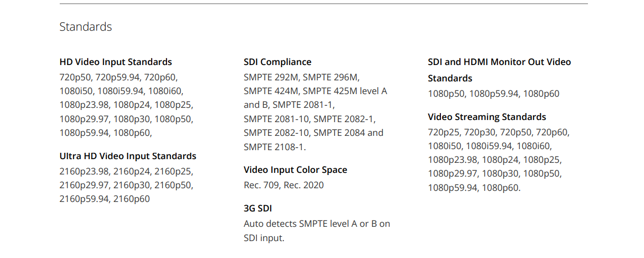Click the 720p25 streaming format text

[444, 132]
